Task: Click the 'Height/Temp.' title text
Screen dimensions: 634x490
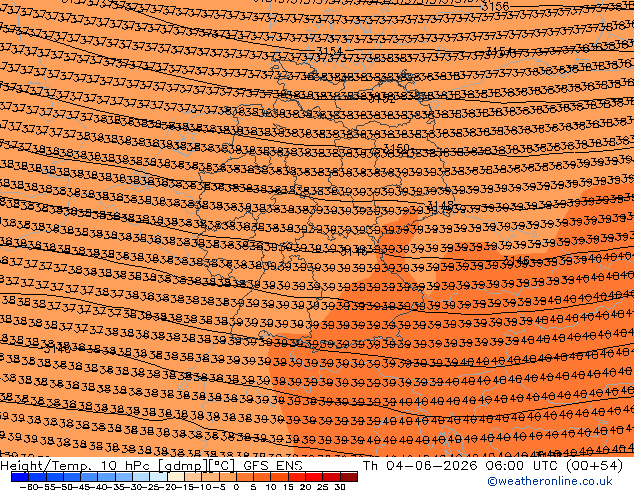Action: (x=46, y=465)
